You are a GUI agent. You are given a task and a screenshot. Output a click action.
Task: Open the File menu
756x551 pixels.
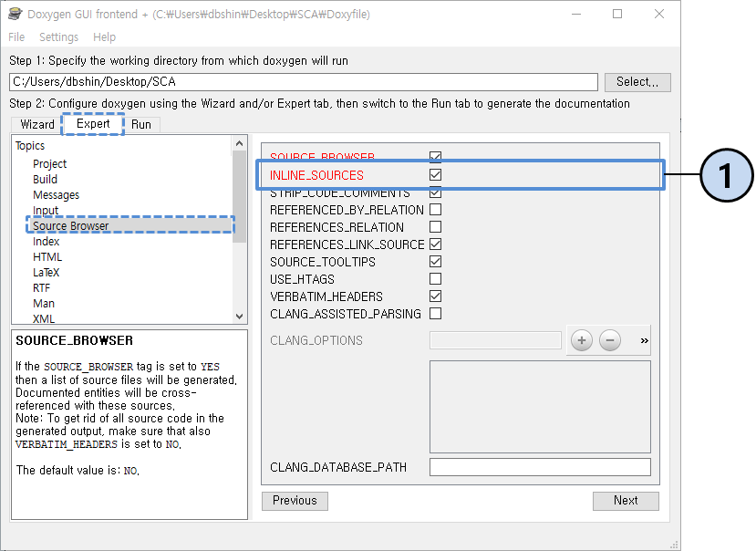[16, 37]
